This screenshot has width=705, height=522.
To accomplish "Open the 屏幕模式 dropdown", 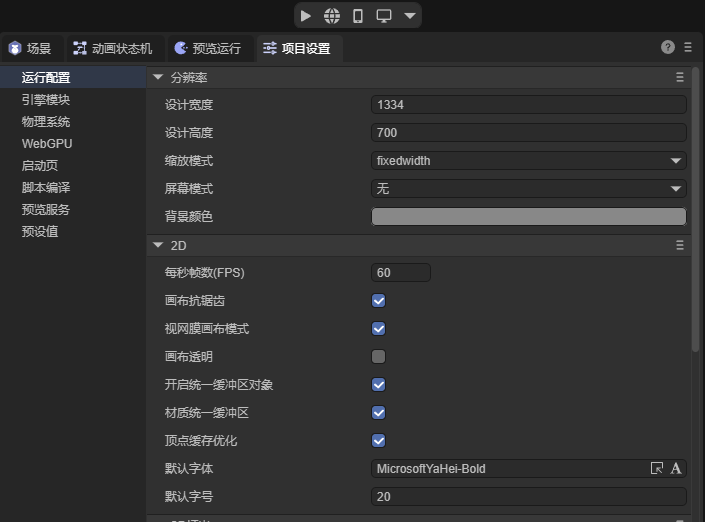I will 528,188.
